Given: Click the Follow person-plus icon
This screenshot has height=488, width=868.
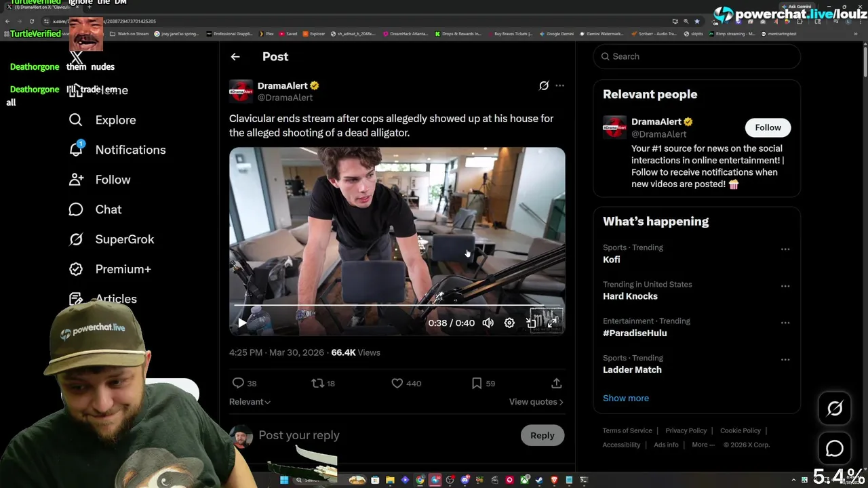Looking at the screenshot, I should [76, 180].
